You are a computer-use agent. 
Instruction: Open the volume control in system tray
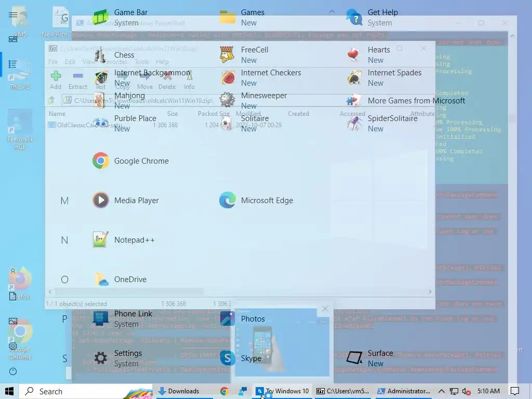point(466,392)
